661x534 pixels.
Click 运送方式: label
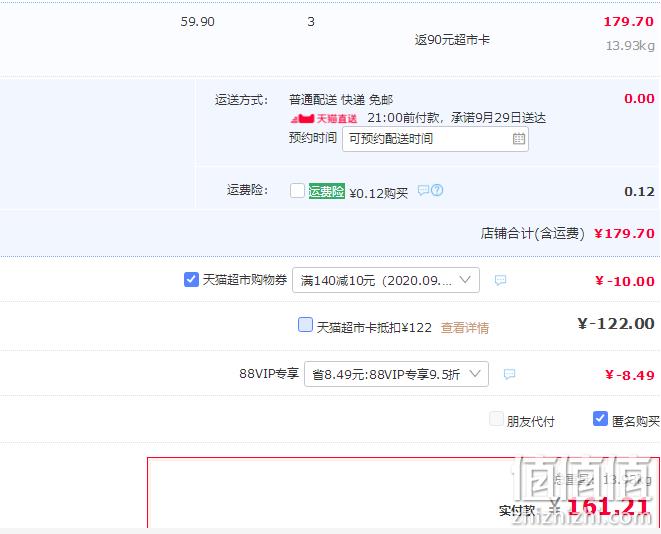[241, 100]
